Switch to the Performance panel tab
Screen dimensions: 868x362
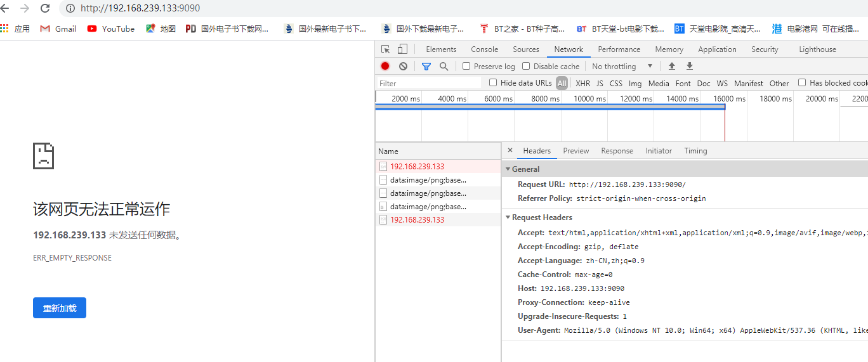tap(619, 49)
